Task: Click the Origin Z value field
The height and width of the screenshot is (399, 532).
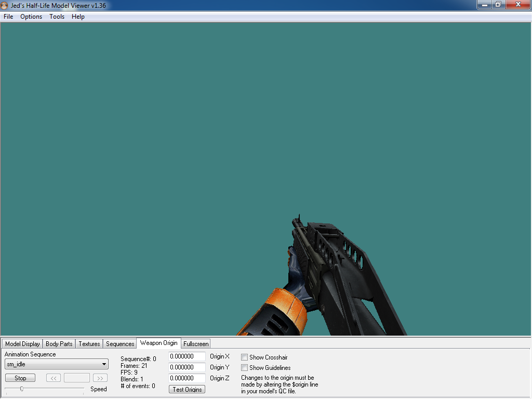Action: [x=187, y=378]
